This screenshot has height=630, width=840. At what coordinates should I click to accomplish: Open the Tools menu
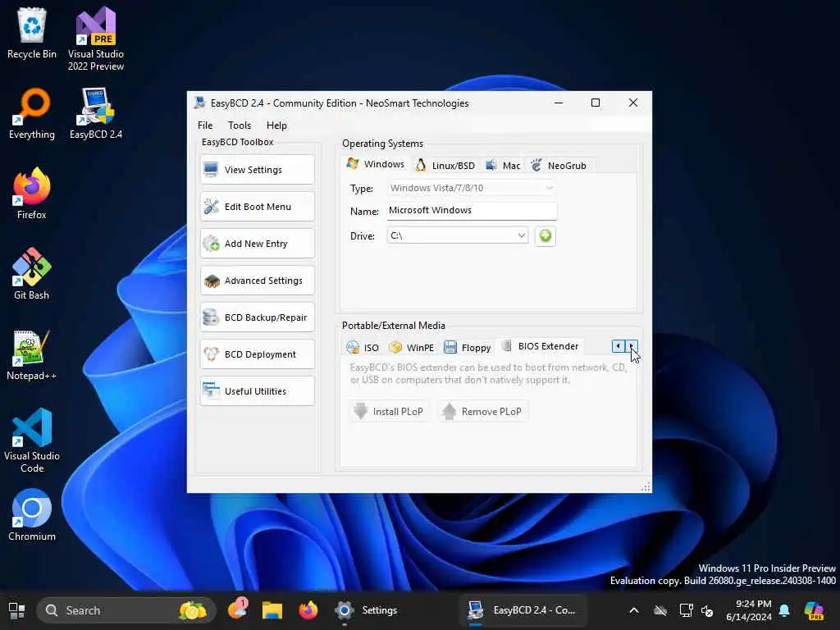240,126
